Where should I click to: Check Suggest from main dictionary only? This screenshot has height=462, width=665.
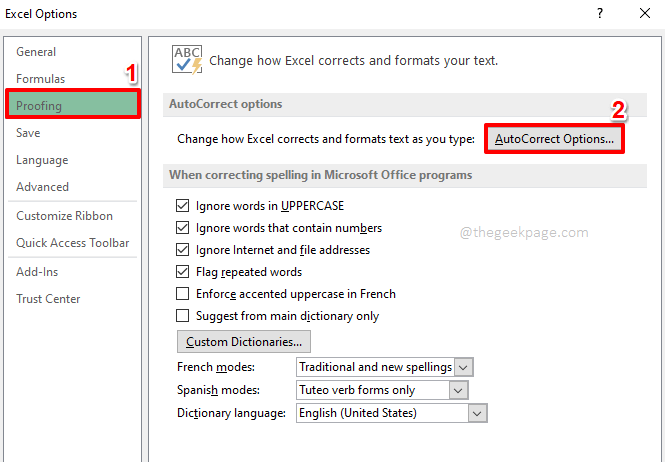[183, 316]
